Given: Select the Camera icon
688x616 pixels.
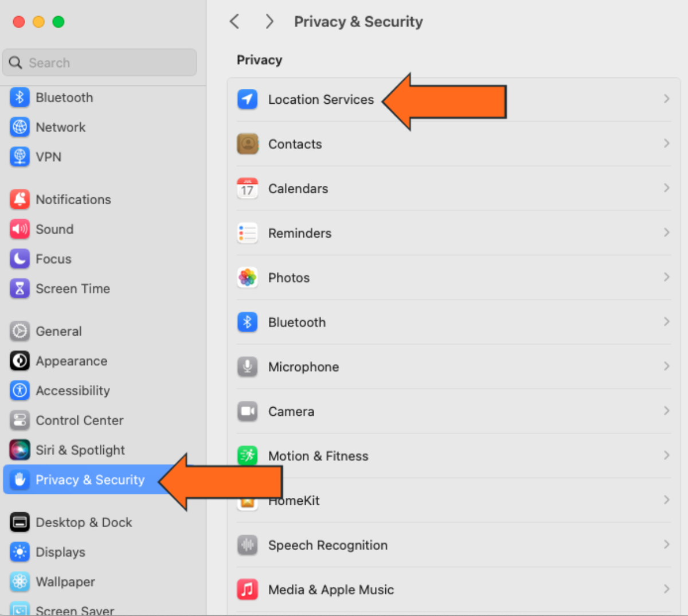Looking at the screenshot, I should 247,411.
